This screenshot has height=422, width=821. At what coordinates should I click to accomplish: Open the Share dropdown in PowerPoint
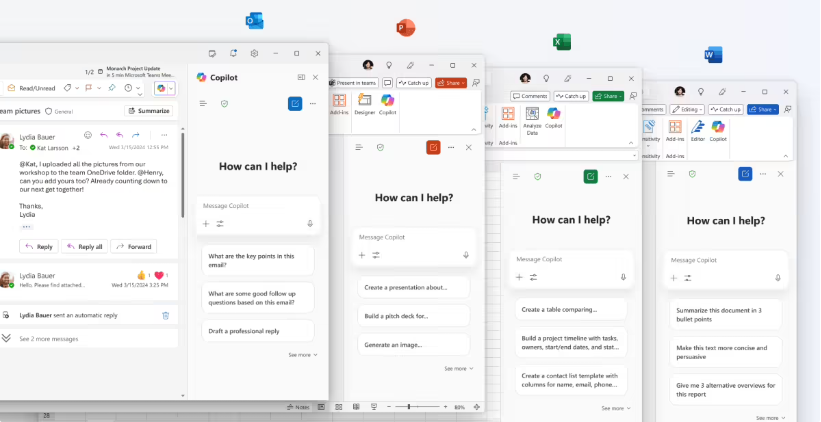(451, 83)
